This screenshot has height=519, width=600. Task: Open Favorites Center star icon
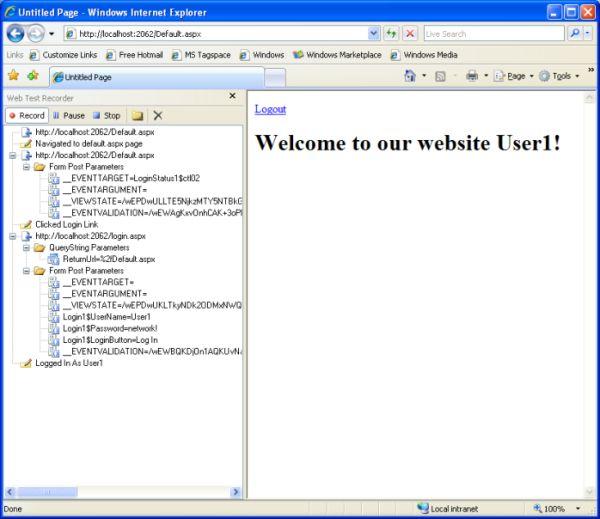pos(13,76)
